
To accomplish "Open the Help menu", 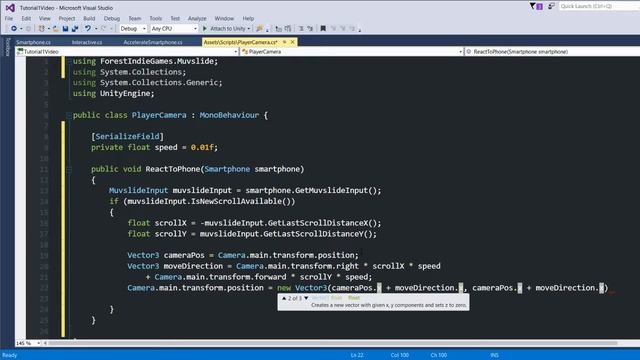I will click(248, 18).
